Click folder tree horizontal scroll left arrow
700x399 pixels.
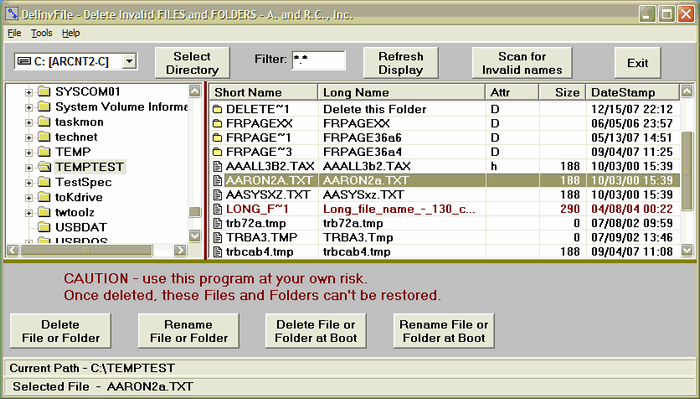click(12, 250)
